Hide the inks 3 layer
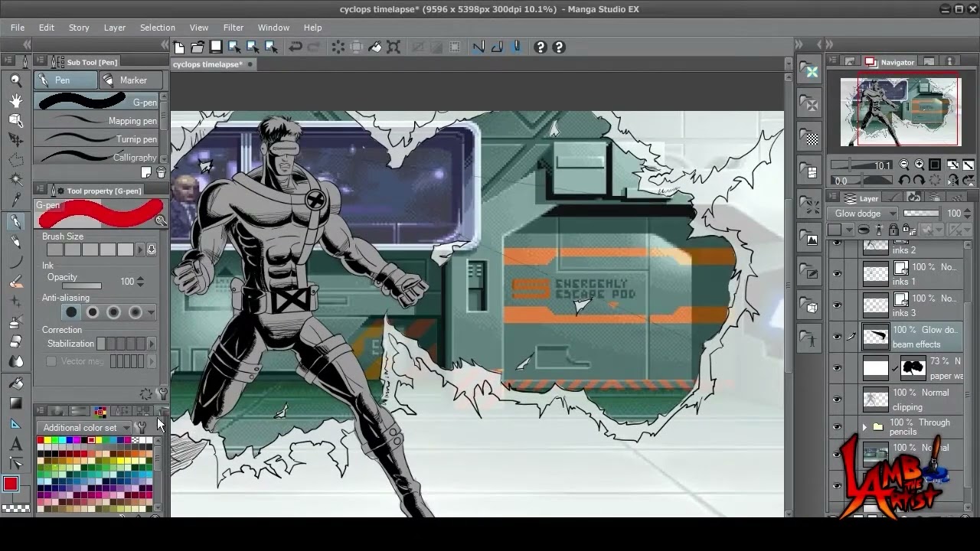Image resolution: width=980 pixels, height=551 pixels. pos(837,305)
